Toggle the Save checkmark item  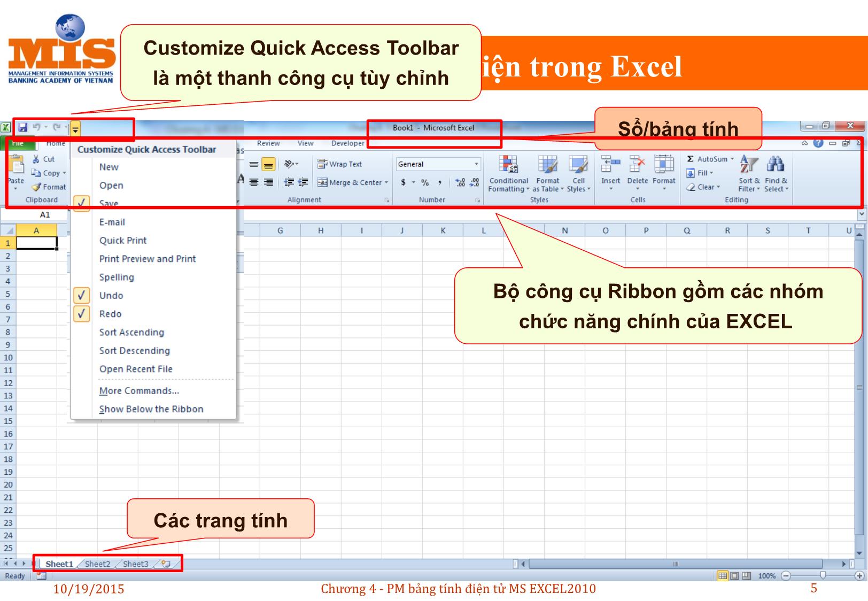point(154,204)
